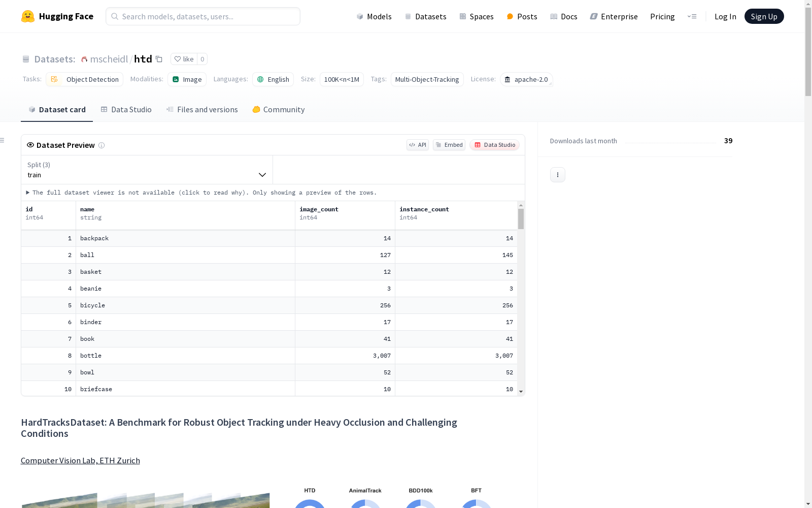Click the preview table scrollbar thumb

(x=521, y=219)
